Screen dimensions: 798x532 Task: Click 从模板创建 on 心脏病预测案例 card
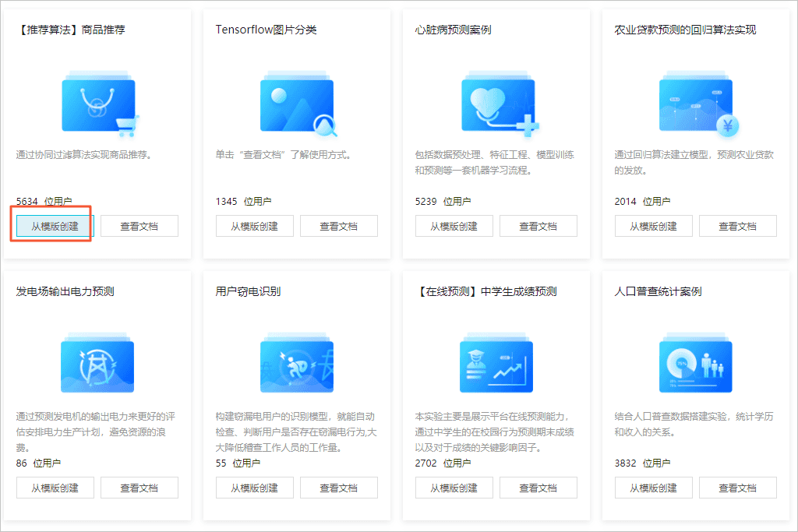[454, 226]
